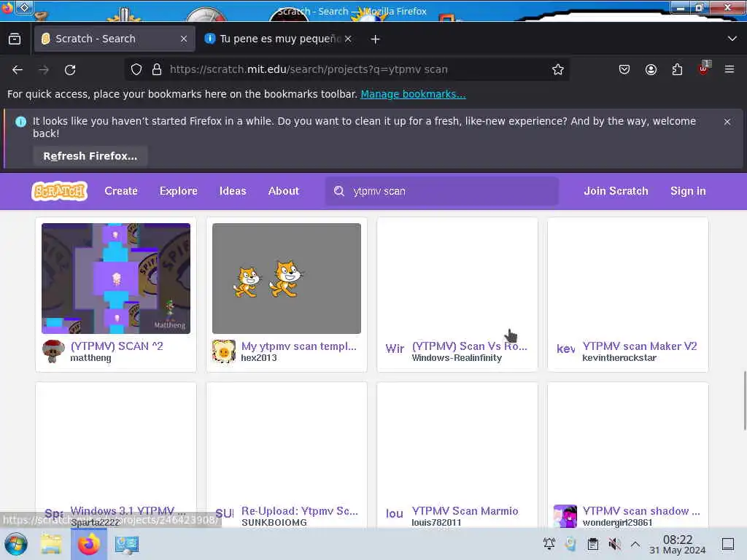747x560 pixels.
Task: Open the Windows Start button
Action: (x=16, y=544)
